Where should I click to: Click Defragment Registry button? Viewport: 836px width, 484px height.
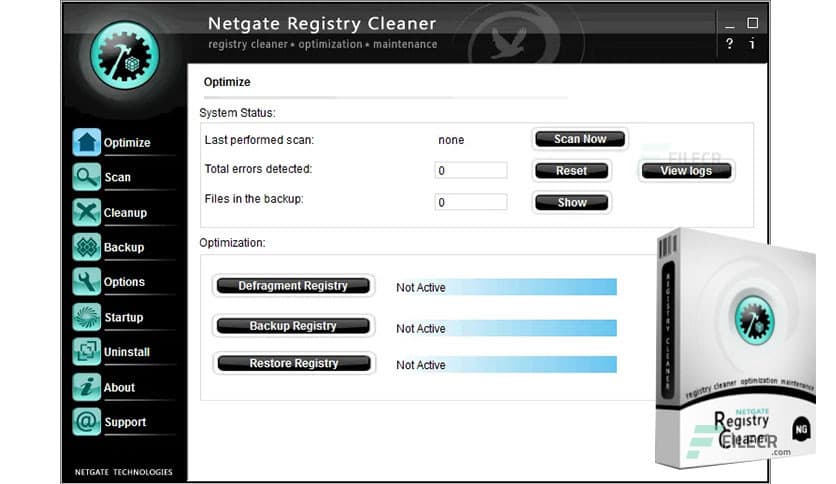click(293, 286)
